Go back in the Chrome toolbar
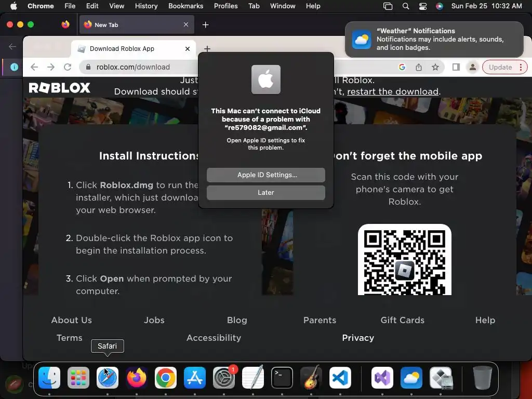Image resolution: width=532 pixels, height=399 pixels. coord(34,67)
